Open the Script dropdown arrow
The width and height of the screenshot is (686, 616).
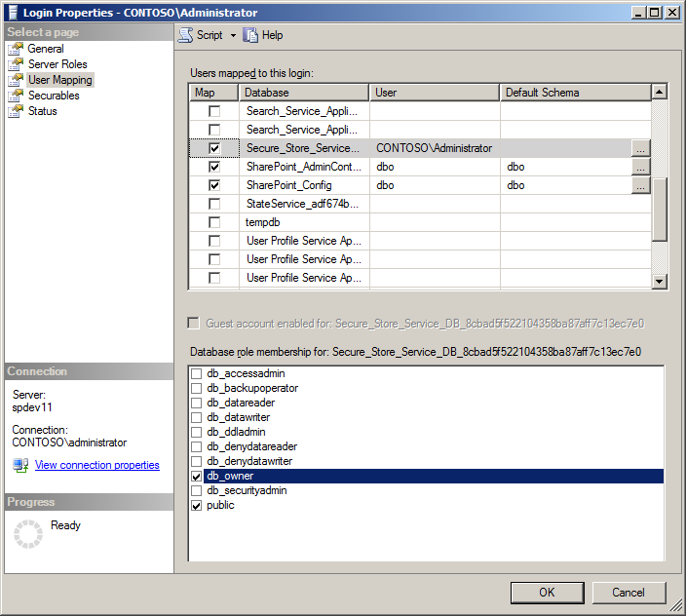233,35
